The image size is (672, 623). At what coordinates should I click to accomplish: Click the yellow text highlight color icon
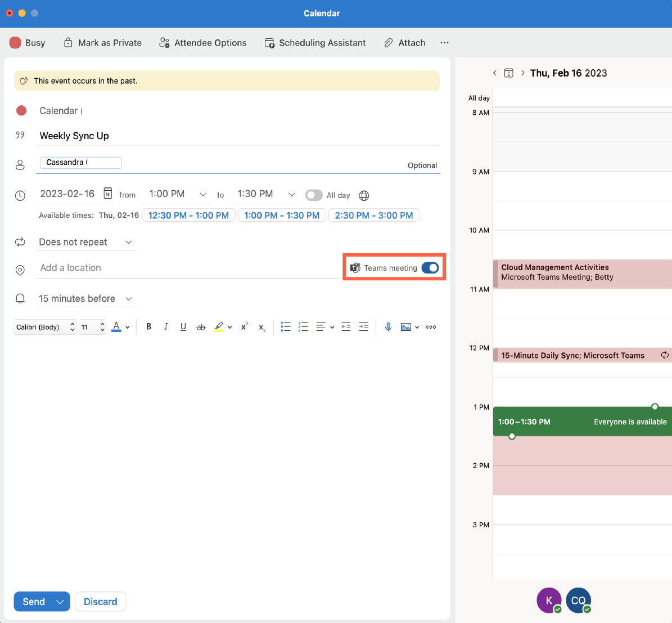click(x=219, y=327)
